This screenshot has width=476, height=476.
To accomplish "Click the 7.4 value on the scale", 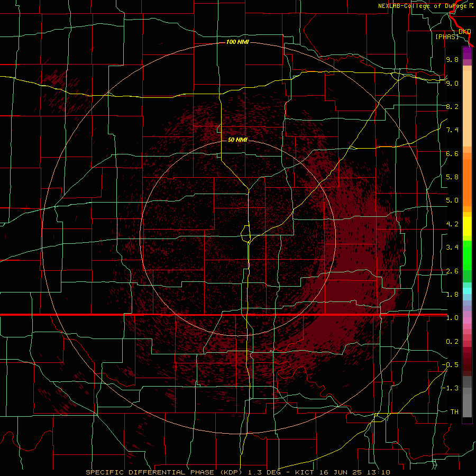I will [452, 130].
